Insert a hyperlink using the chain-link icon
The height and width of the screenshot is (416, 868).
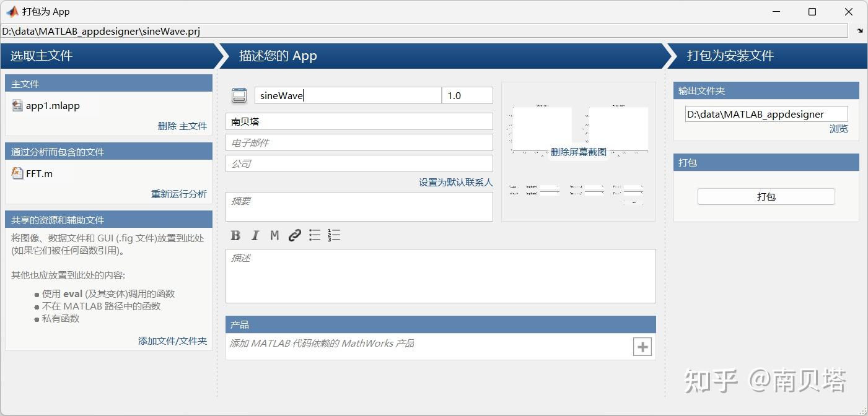pyautogui.click(x=294, y=235)
